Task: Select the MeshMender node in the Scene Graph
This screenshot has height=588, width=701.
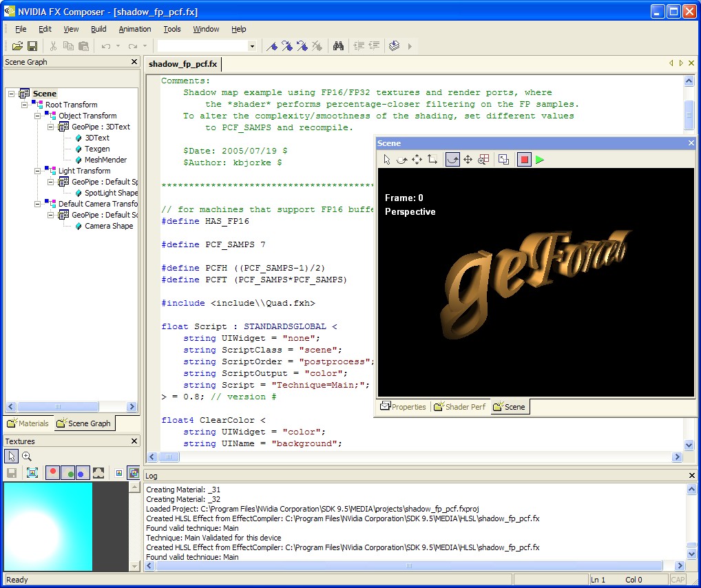Action: pyautogui.click(x=101, y=160)
